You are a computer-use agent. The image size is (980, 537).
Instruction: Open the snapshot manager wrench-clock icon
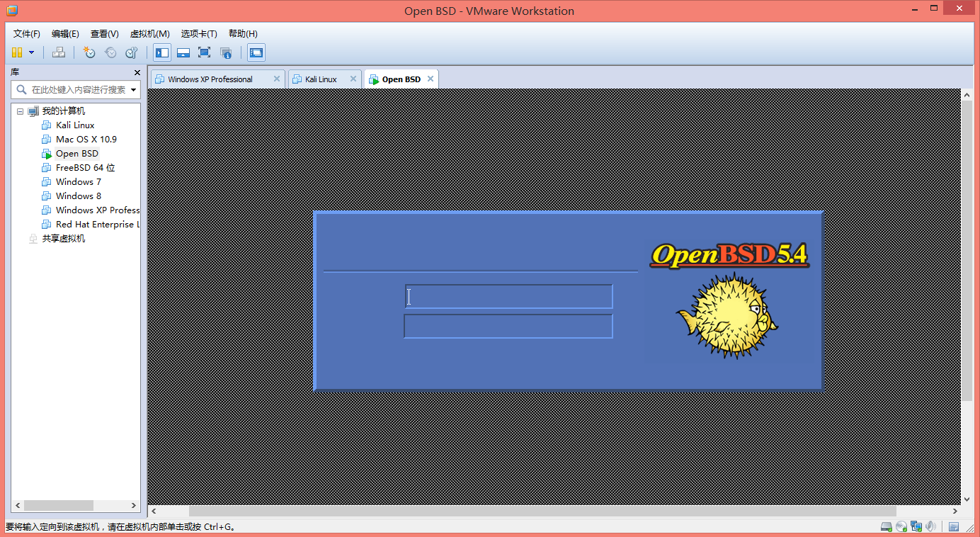132,52
